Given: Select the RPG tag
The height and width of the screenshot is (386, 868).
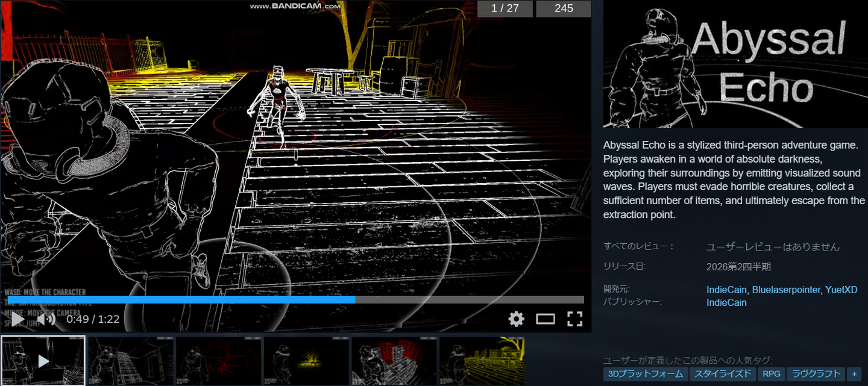Looking at the screenshot, I should click(x=771, y=374).
